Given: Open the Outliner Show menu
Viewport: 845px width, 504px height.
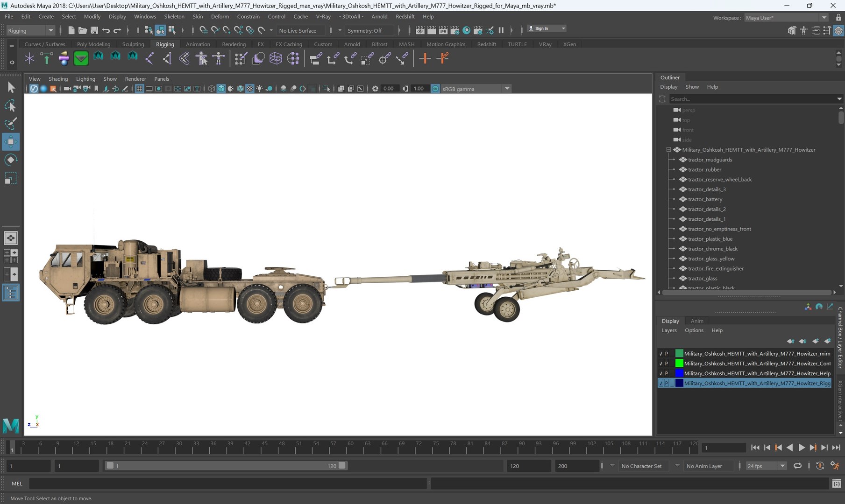Looking at the screenshot, I should tap(692, 87).
